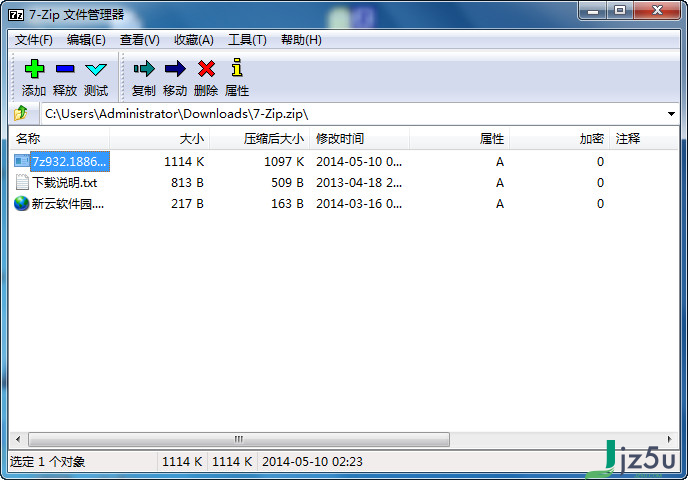Maximize the 7-Zip window
This screenshot has height=480, width=688.
(620, 11)
